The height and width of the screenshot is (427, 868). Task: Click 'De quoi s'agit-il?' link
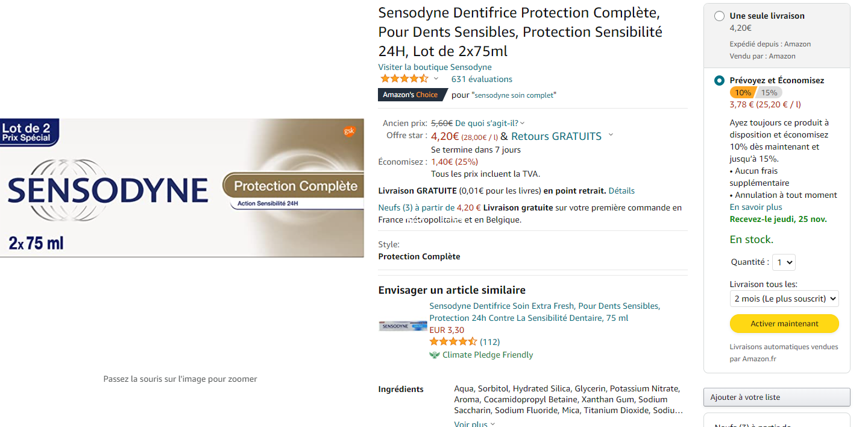tap(489, 123)
